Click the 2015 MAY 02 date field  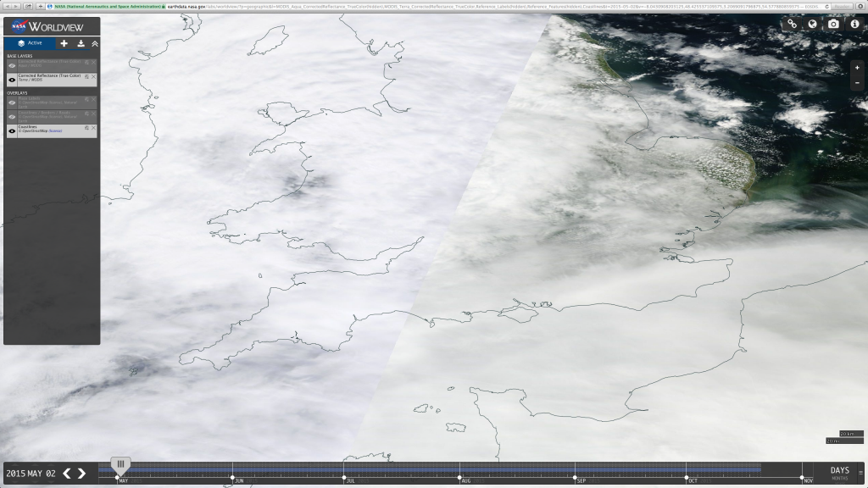point(31,474)
